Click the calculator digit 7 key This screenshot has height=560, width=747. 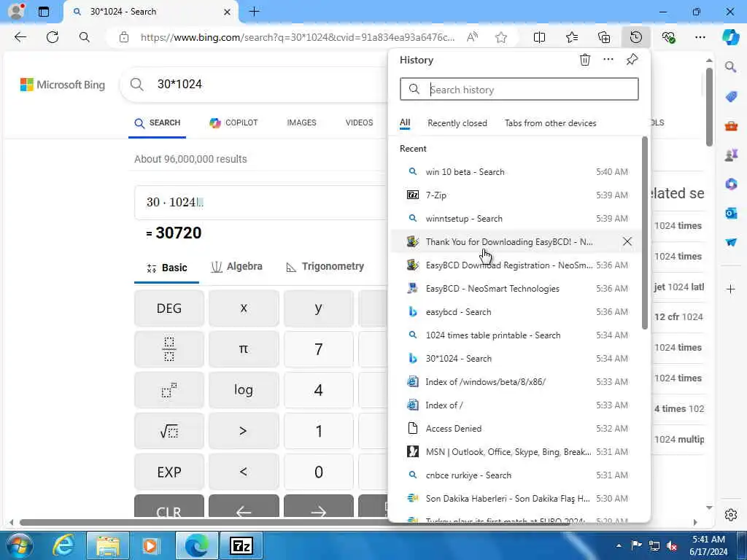319,349
